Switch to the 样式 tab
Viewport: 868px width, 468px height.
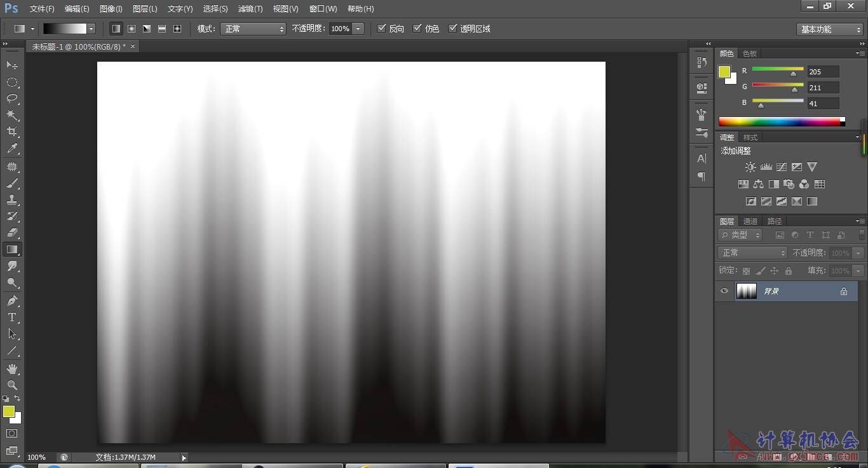750,137
